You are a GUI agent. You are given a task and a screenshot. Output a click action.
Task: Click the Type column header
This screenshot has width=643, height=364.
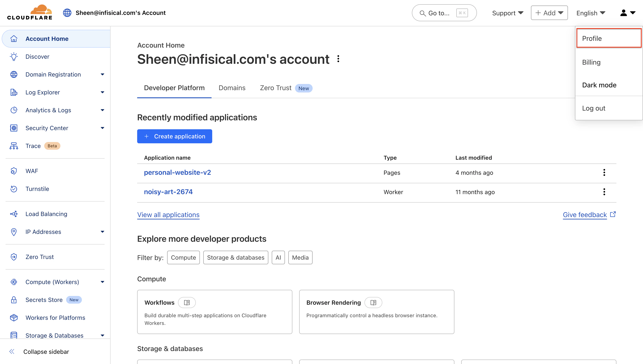coord(390,158)
